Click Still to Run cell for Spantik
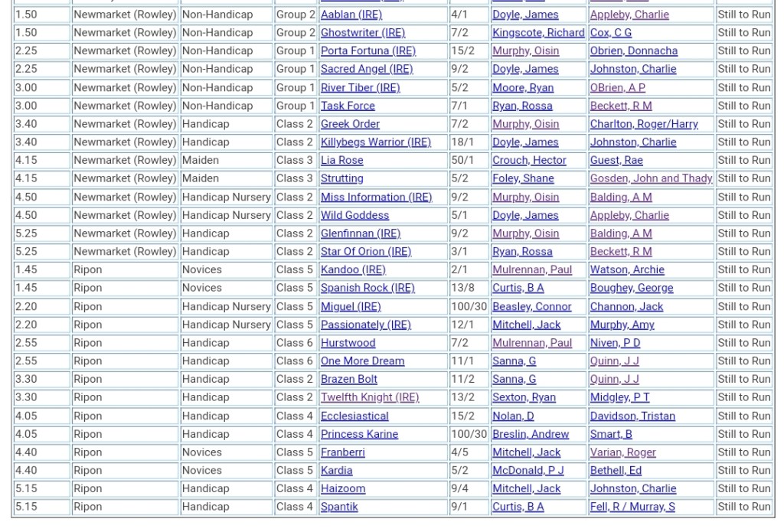This screenshot has width=784, height=532. [743, 507]
